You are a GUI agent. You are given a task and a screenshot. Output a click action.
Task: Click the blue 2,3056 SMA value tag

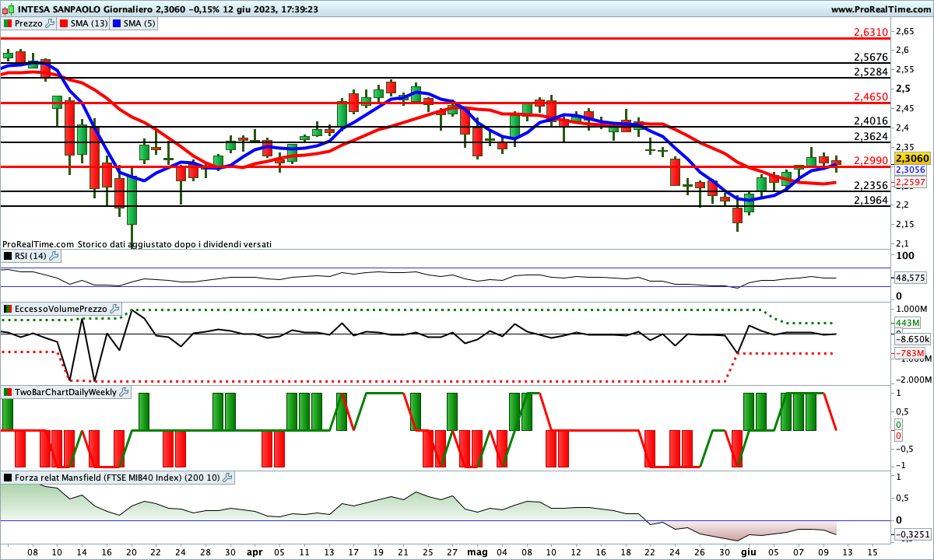tap(911, 170)
